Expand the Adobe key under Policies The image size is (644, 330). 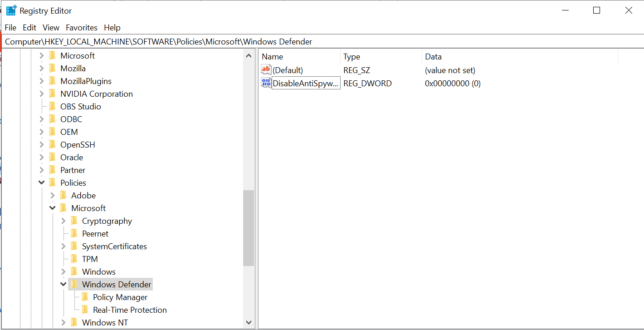click(x=53, y=196)
